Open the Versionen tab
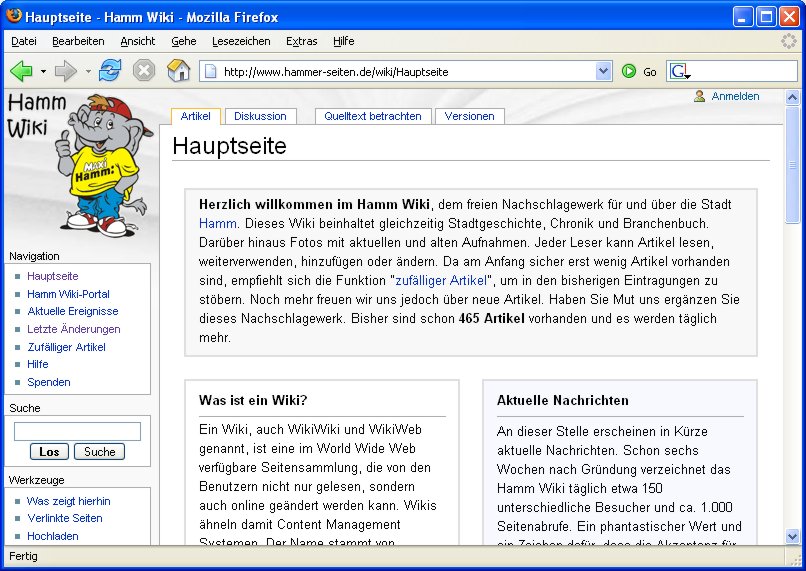Viewport: 806px width, 571px height. click(469, 116)
